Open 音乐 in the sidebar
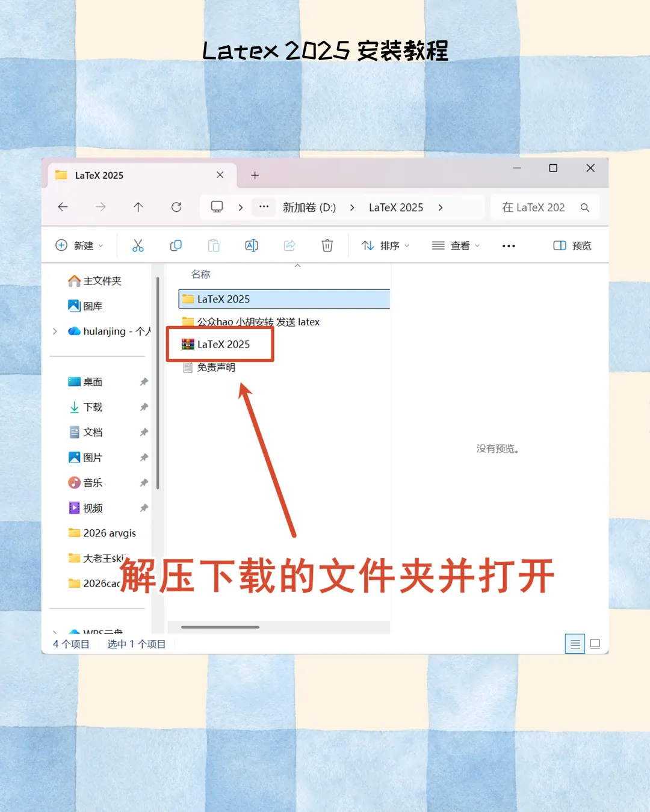The image size is (650, 812). click(x=85, y=483)
